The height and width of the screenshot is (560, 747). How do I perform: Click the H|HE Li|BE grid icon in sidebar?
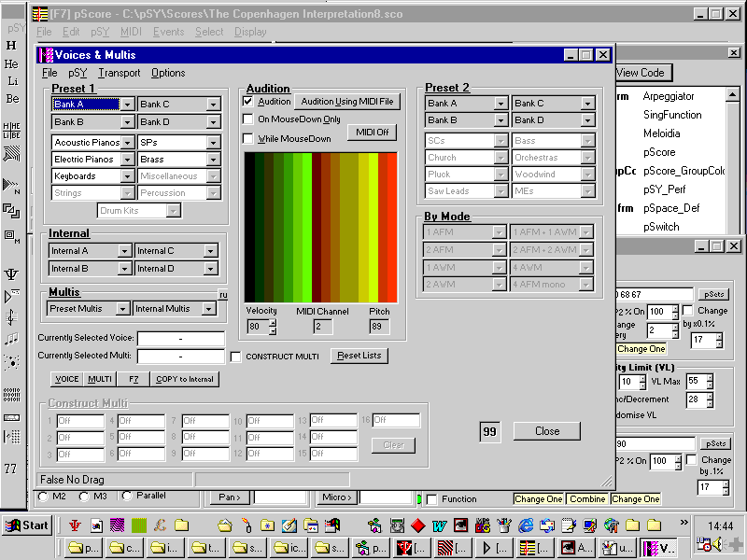coord(12,132)
